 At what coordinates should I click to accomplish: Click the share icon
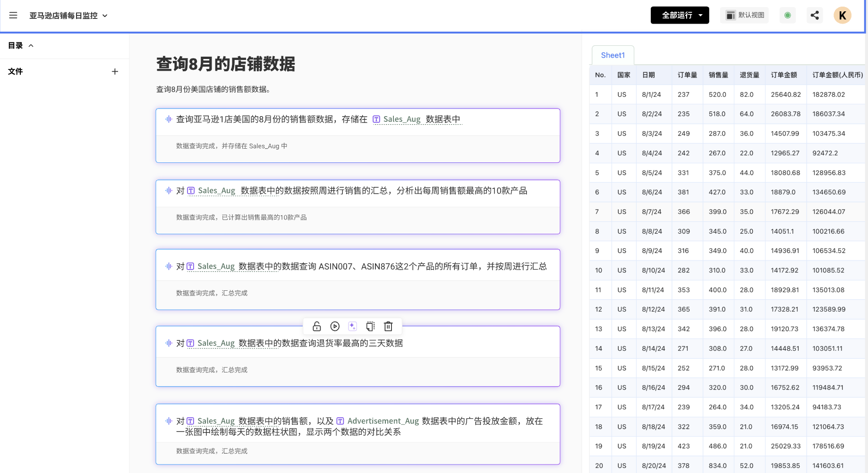(815, 15)
